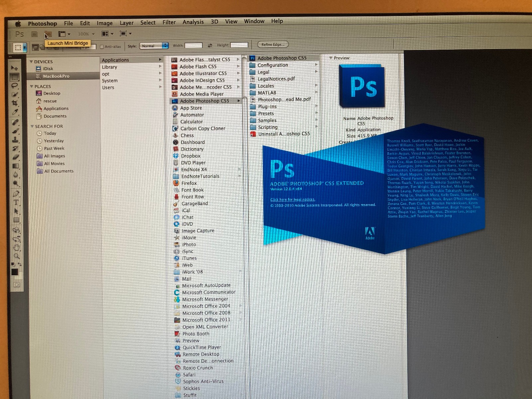Select the Zoom tool

(x=17, y=256)
